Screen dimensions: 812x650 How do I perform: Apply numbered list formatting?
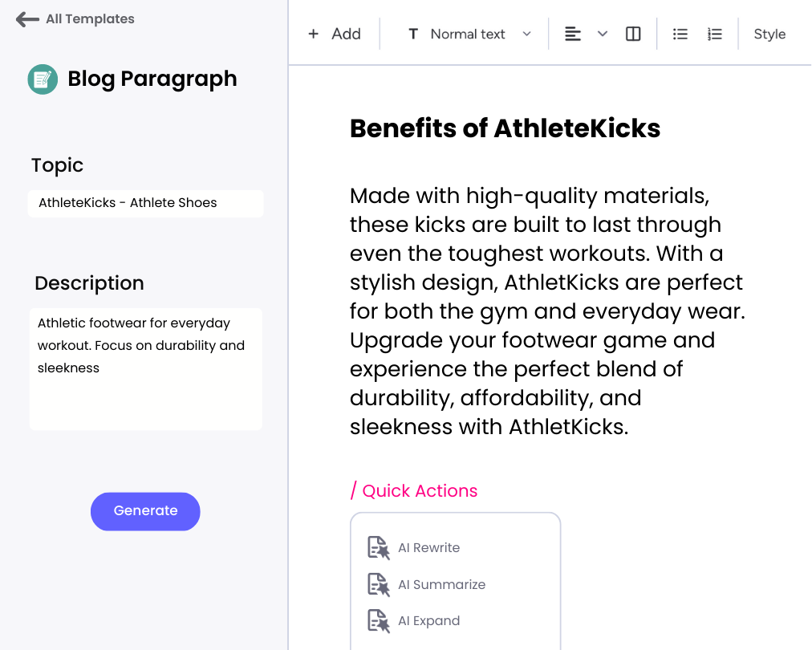click(715, 35)
